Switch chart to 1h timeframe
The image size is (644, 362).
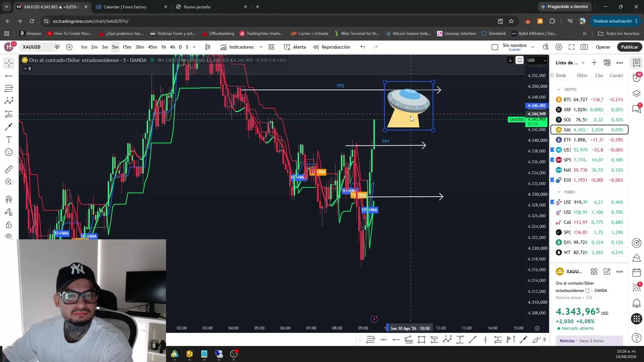164,47
